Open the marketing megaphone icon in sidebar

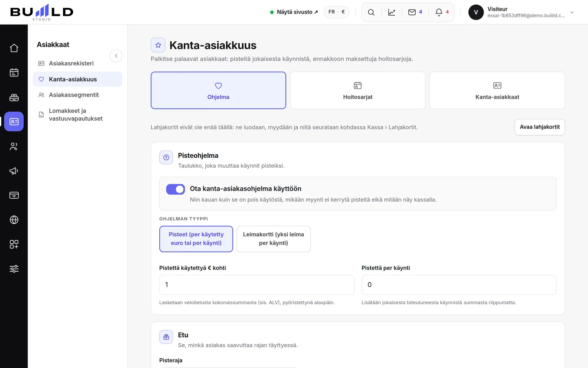tap(14, 171)
